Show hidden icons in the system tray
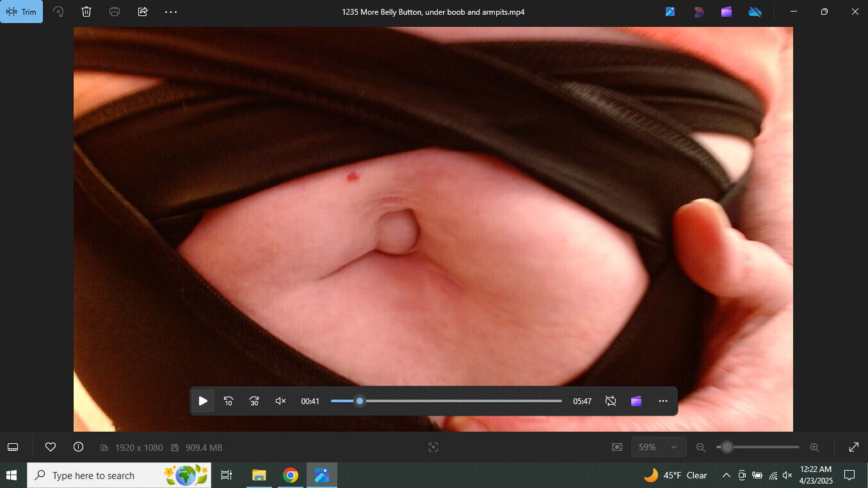This screenshot has height=488, width=868. click(726, 475)
